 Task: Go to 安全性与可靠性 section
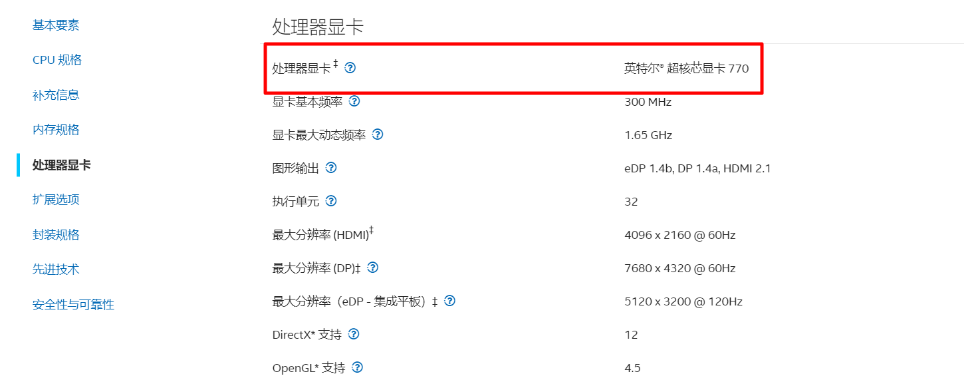pyautogui.click(x=73, y=305)
